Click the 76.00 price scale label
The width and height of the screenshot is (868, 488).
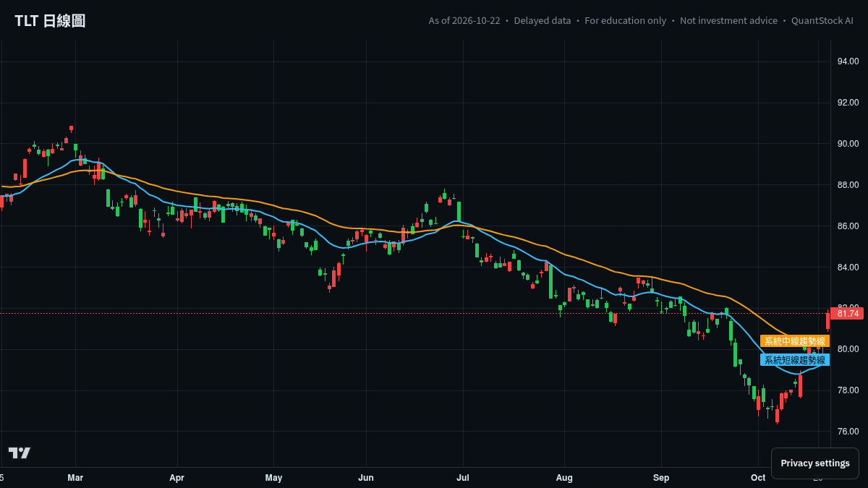point(848,432)
